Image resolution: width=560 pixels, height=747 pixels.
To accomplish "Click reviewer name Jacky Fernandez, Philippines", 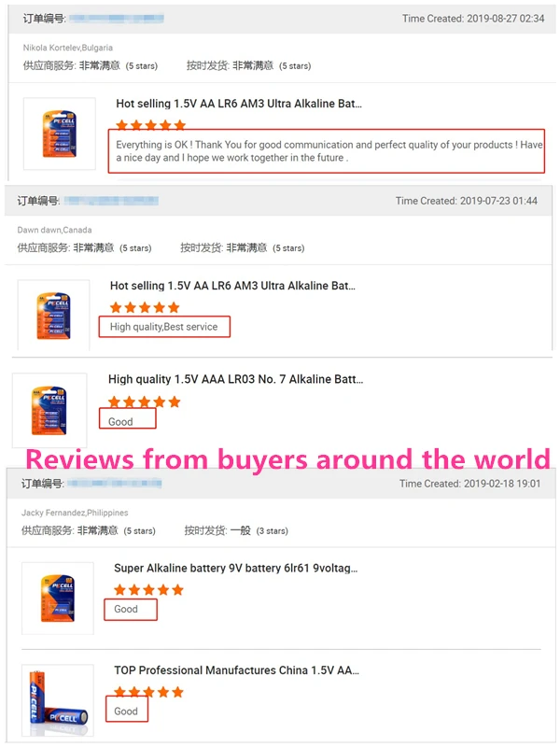I will (75, 513).
